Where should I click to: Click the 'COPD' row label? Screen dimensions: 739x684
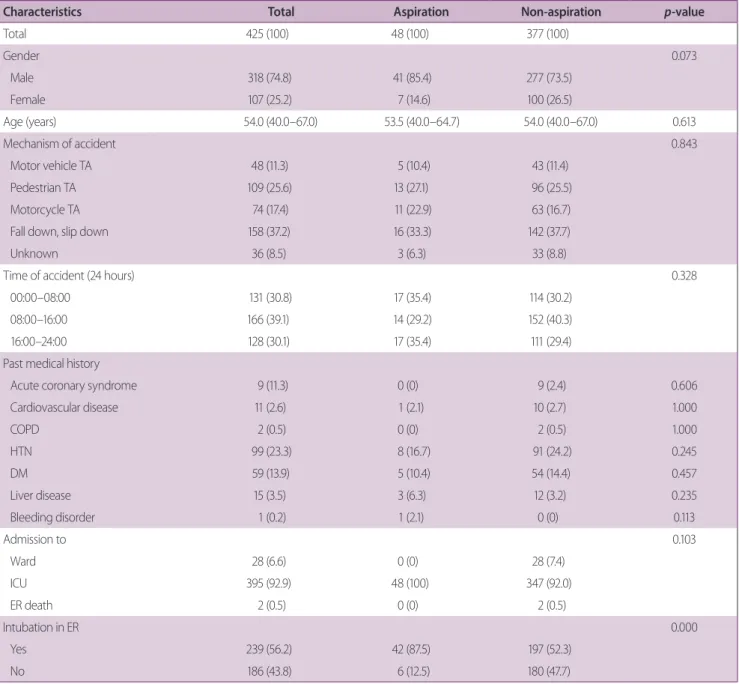click(25, 429)
